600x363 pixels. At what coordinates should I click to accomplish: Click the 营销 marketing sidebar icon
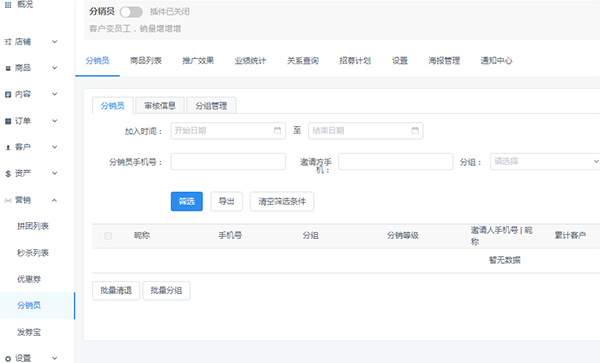pyautogui.click(x=8, y=200)
